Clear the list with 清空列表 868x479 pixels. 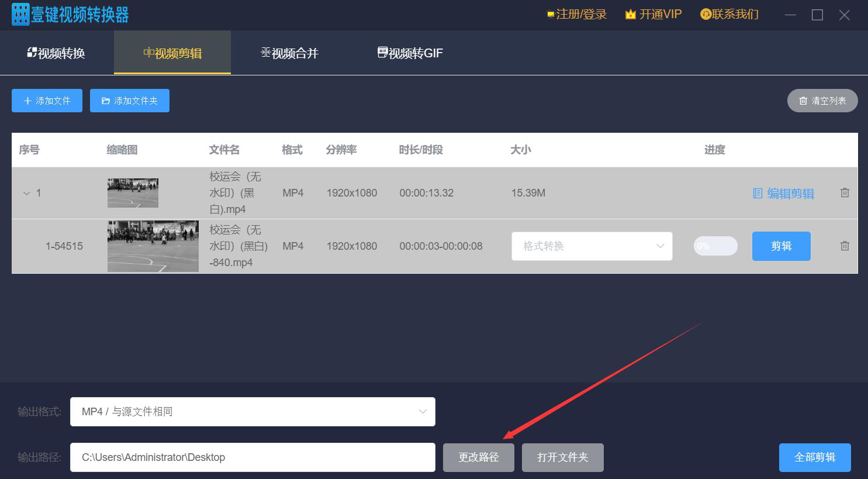822,101
